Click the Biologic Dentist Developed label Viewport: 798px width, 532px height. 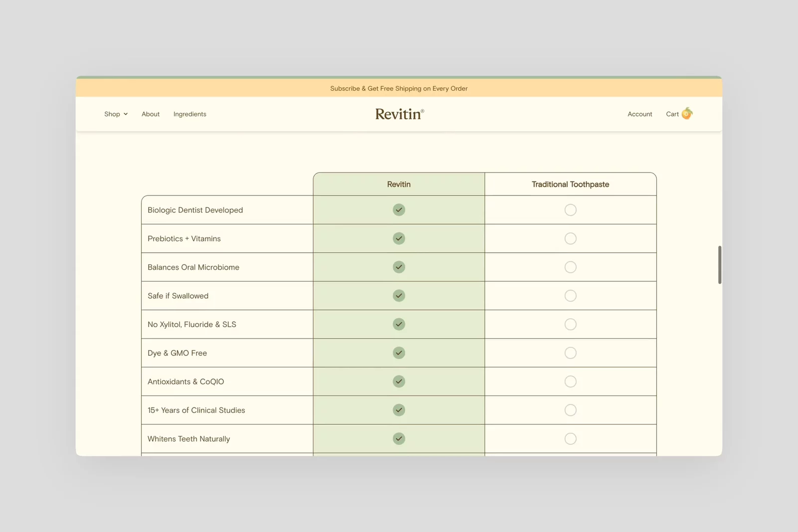tap(195, 210)
